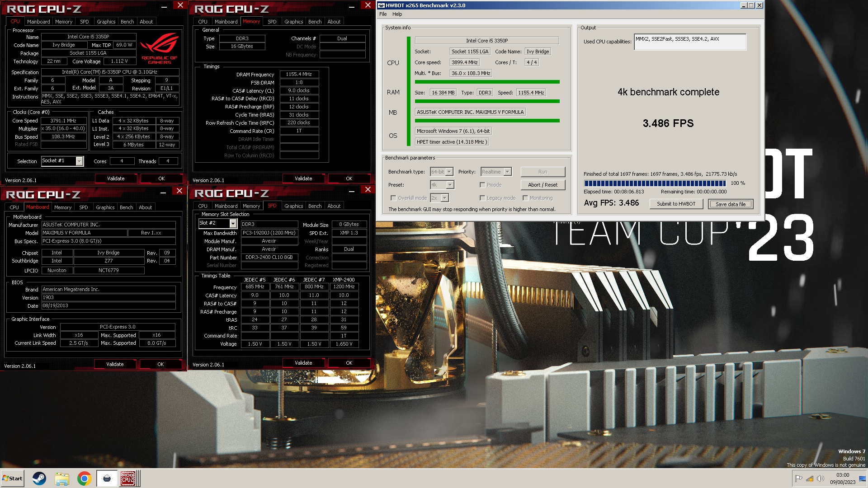
Task: Click OK in CPU-Z Memory timings window
Action: [349, 178]
